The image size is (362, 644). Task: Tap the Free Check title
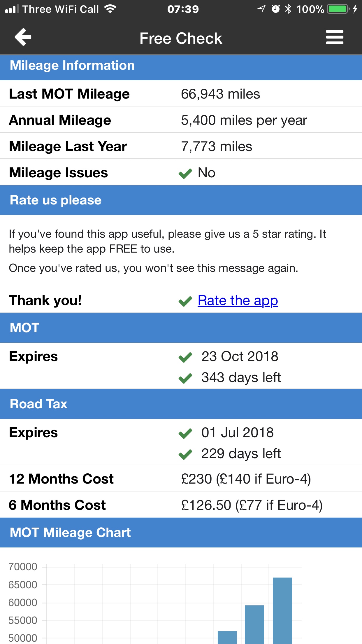tap(181, 38)
